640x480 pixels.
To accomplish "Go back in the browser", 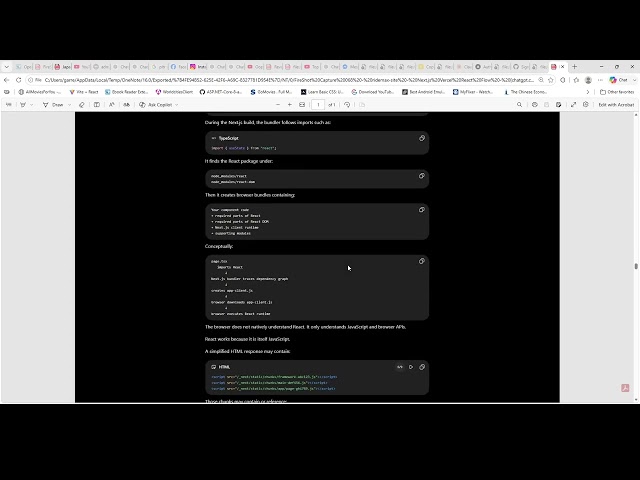I will [x=7, y=80].
